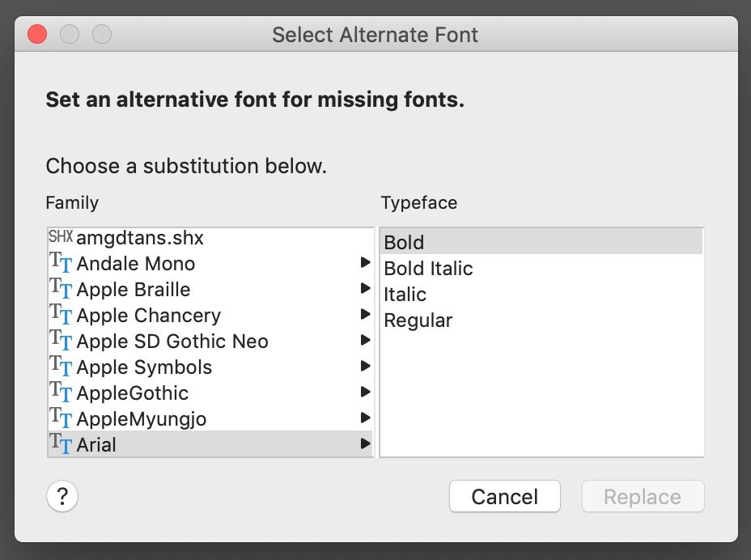Image resolution: width=751 pixels, height=560 pixels.
Task: Expand the Apple Symbols submenu arrow
Action: (366, 367)
